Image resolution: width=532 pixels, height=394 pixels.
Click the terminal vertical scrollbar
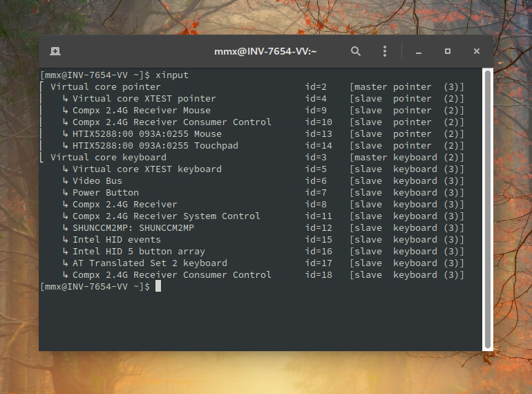pos(488,209)
